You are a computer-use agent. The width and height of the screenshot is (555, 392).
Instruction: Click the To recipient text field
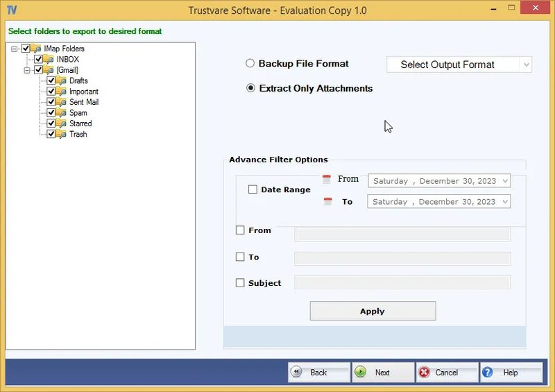(x=402, y=259)
